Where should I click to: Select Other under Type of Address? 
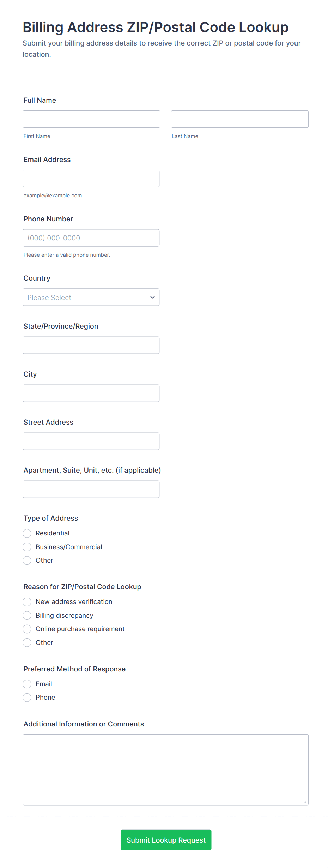click(x=27, y=560)
